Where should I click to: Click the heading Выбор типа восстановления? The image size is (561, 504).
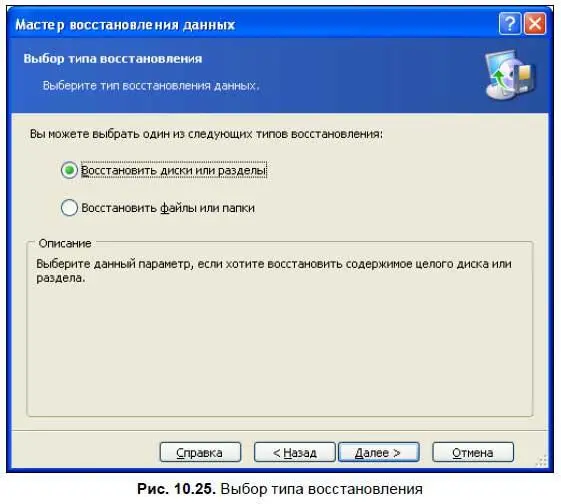point(113,58)
